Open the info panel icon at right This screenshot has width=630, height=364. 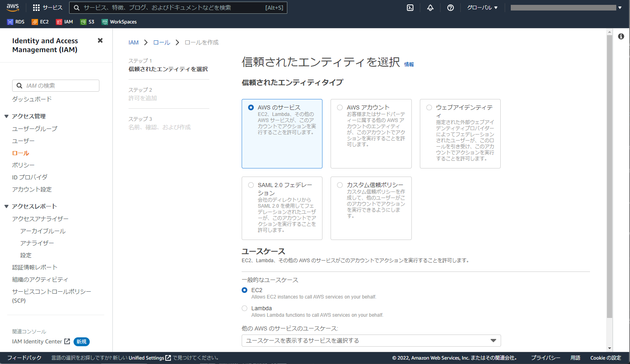click(621, 36)
